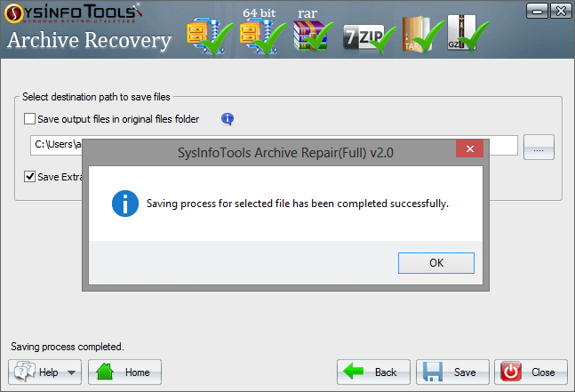
Task: Click the destination path text field
Action: (x=274, y=145)
